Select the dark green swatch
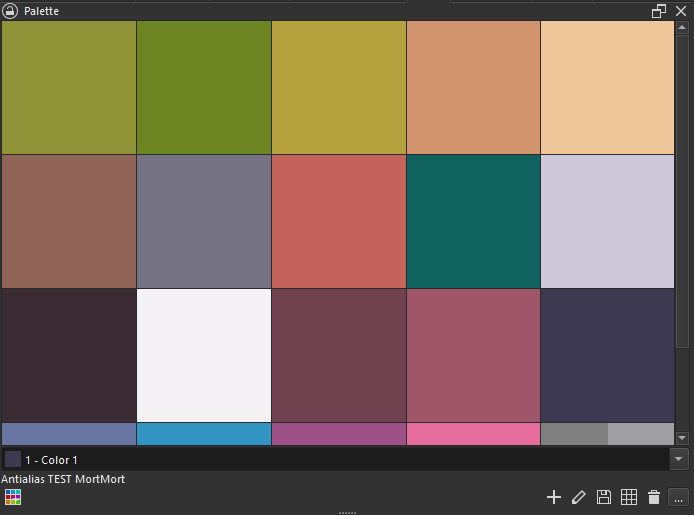This screenshot has height=515, width=694. pyautogui.click(x=204, y=88)
